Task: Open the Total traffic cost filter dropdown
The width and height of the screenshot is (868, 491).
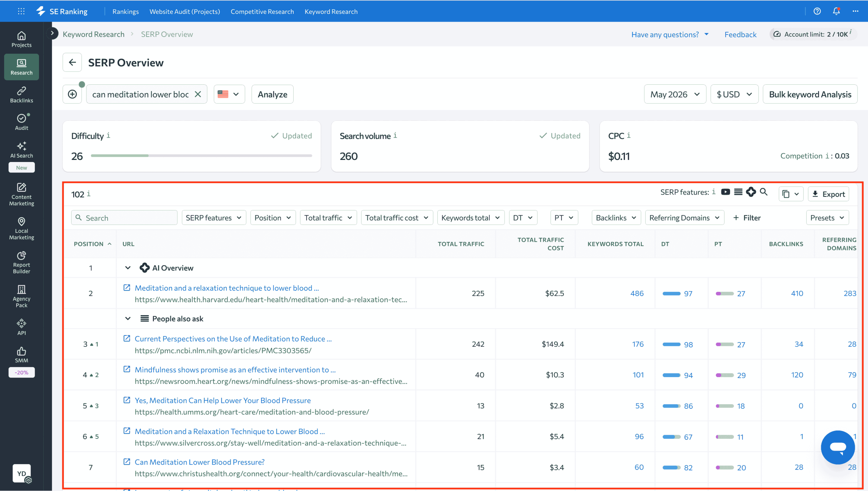Action: click(x=397, y=218)
